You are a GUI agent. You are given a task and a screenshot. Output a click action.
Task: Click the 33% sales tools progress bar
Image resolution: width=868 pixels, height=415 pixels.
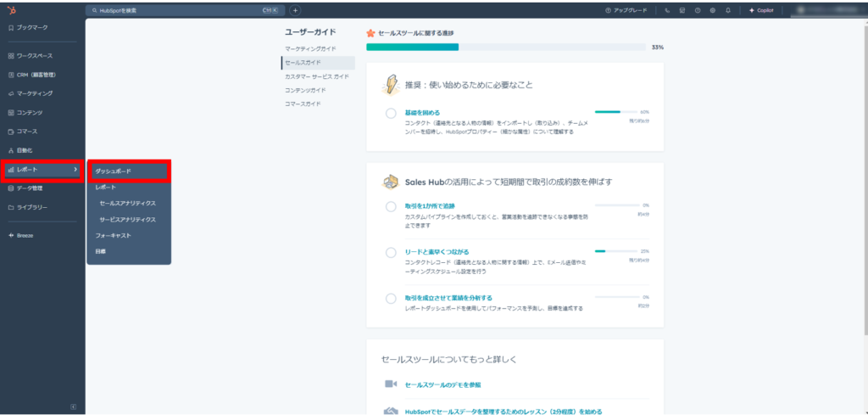pos(506,47)
